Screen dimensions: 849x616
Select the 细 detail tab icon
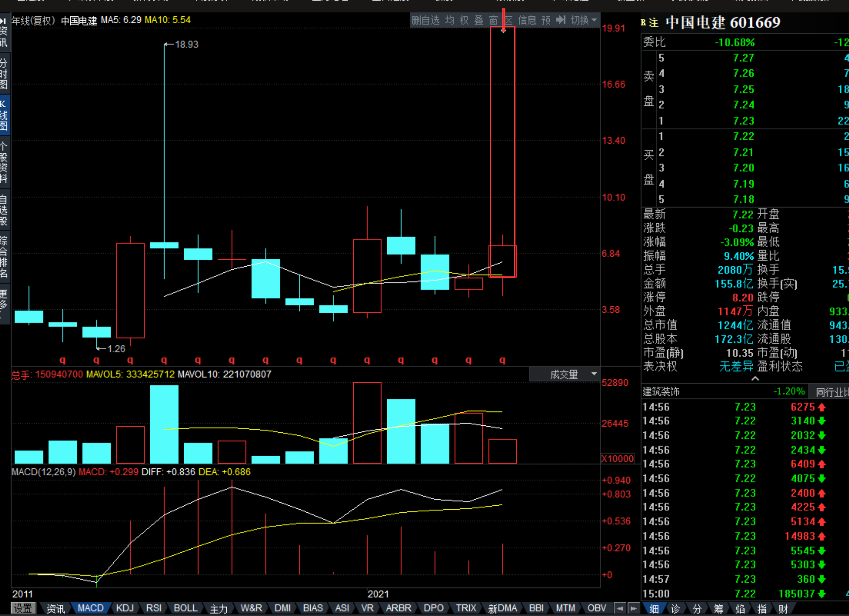click(654, 609)
